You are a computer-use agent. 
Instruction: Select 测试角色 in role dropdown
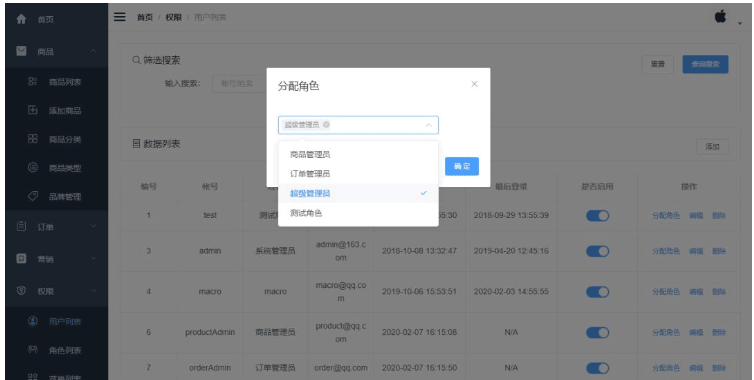358,213
